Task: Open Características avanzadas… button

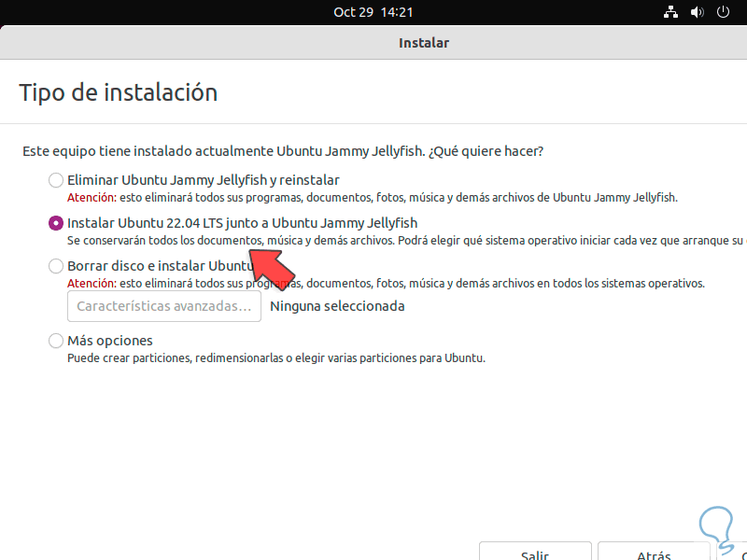Action: click(164, 306)
